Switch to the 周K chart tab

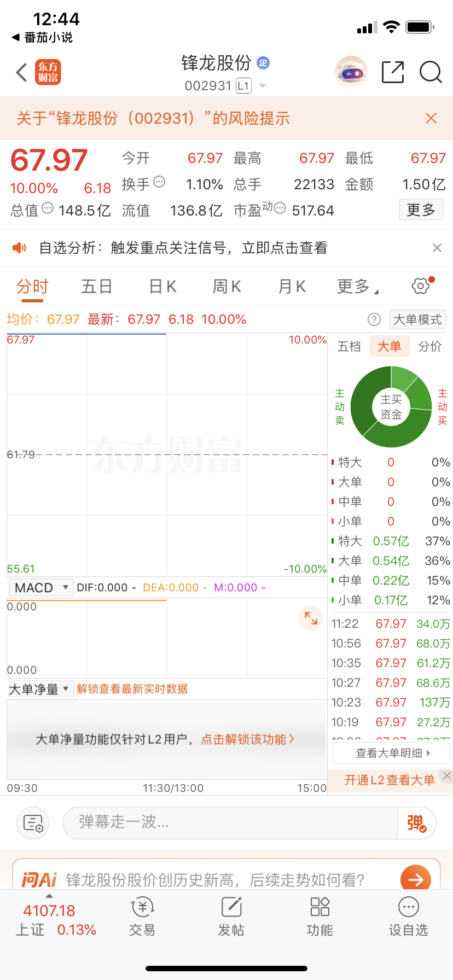coord(227,286)
